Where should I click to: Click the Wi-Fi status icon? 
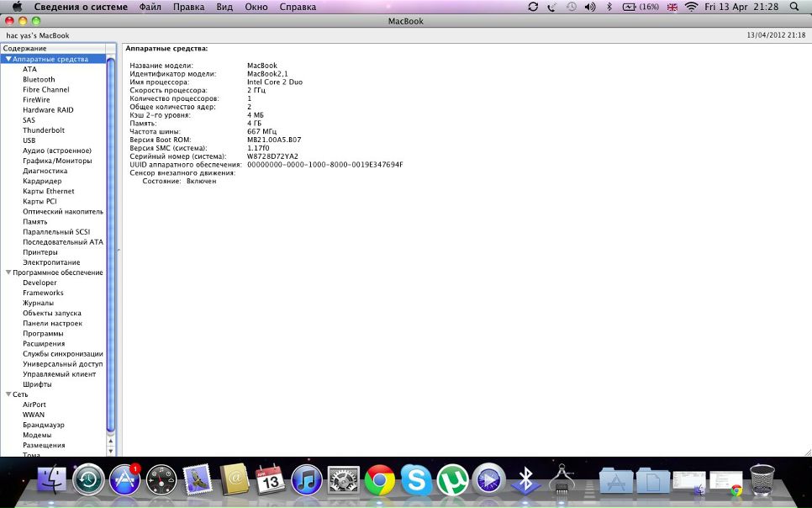tap(691, 7)
